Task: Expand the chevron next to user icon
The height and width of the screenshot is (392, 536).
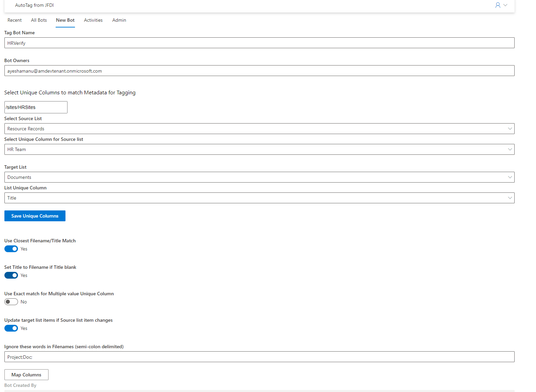Action: coord(505,5)
